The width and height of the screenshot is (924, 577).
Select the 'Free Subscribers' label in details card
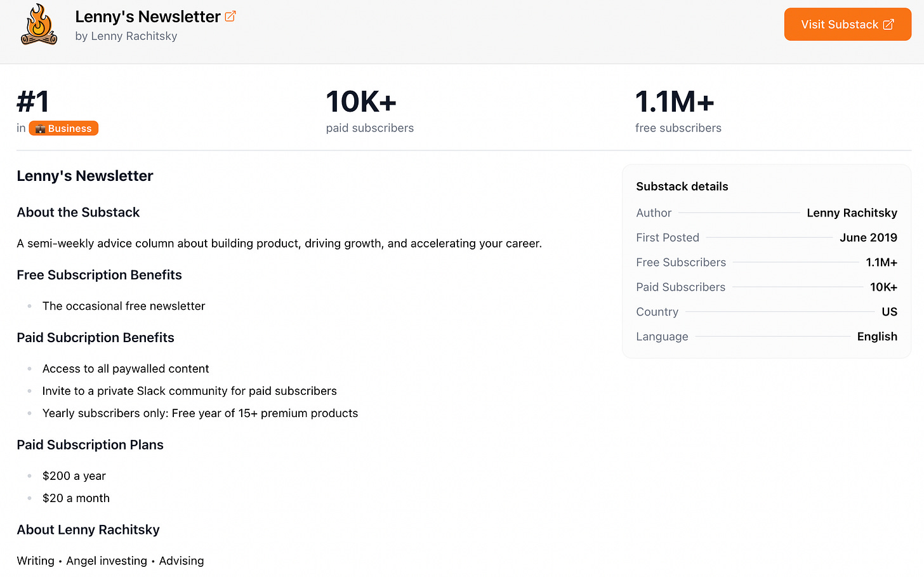pos(681,262)
